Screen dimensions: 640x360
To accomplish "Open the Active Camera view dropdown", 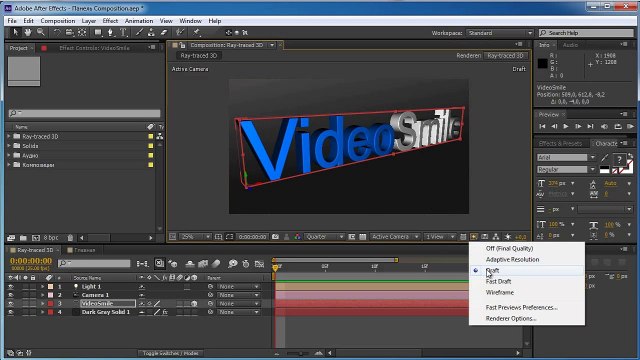I will 395,237.
